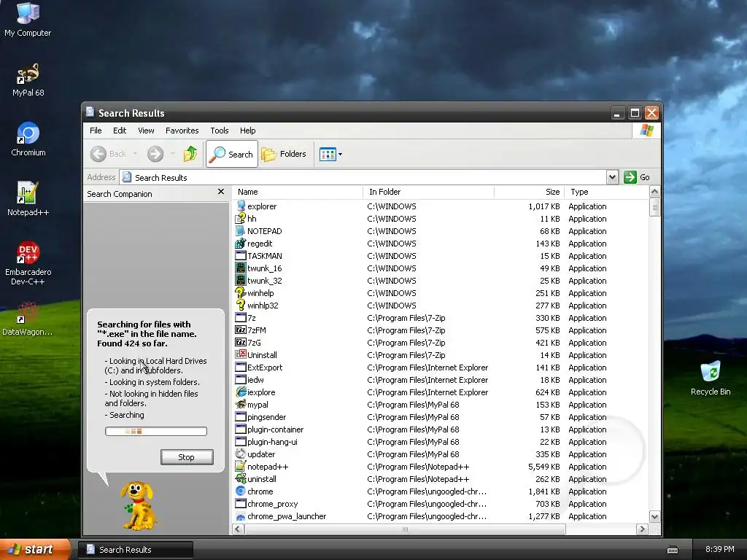Open the Recycle Bin desktop icon
The width and height of the screenshot is (747, 560).
tap(711, 378)
